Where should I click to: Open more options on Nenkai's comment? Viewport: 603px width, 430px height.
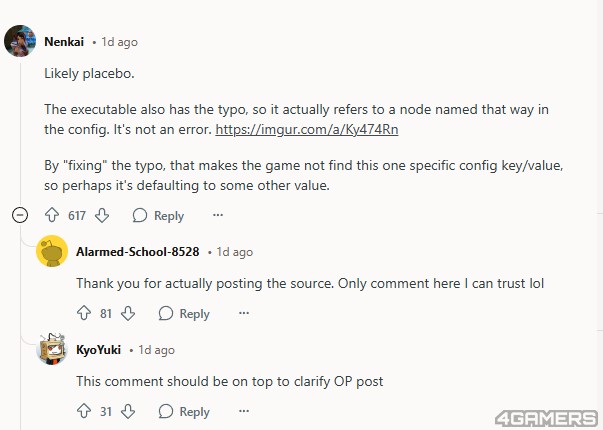click(218, 215)
